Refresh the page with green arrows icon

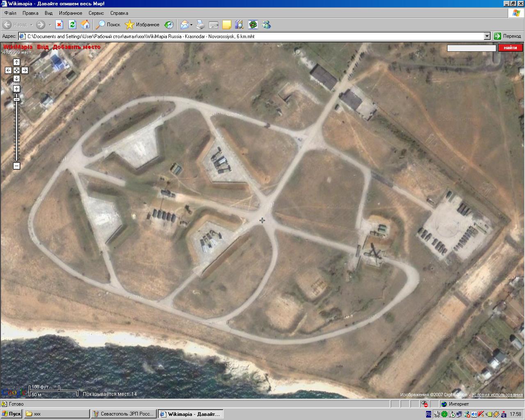tap(72, 25)
